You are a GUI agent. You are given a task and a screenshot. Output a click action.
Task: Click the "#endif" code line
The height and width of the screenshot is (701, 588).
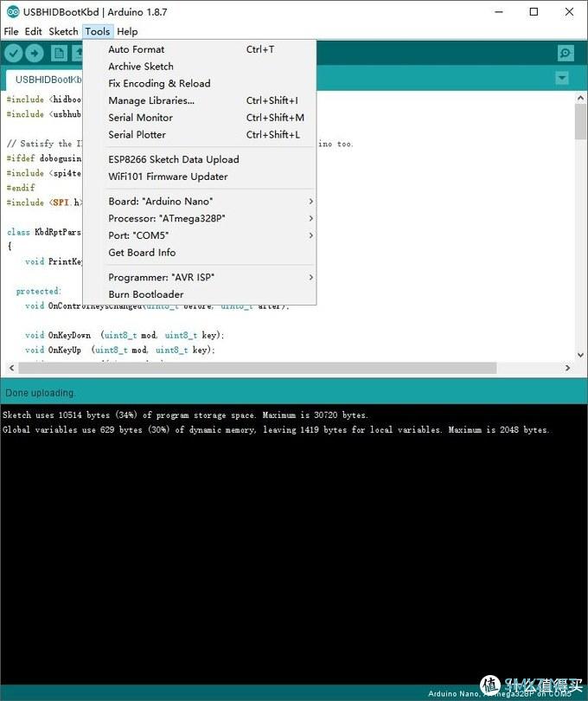point(21,187)
